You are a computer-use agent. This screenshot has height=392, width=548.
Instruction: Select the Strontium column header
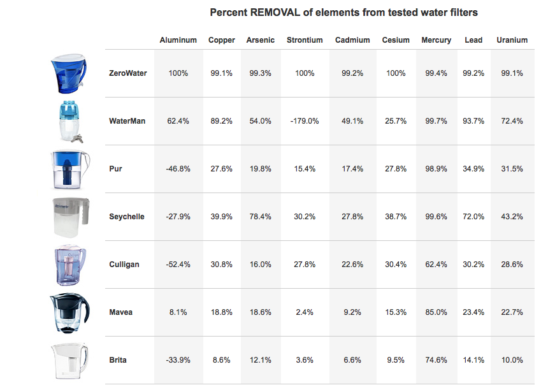[305, 40]
